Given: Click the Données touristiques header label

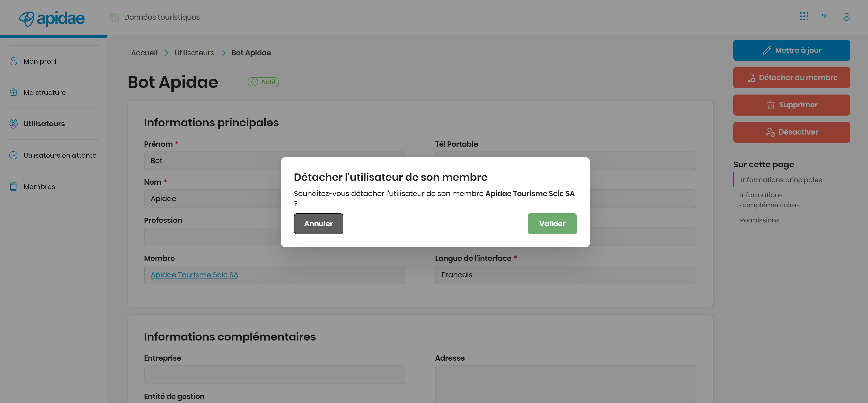Looking at the screenshot, I should (162, 17).
